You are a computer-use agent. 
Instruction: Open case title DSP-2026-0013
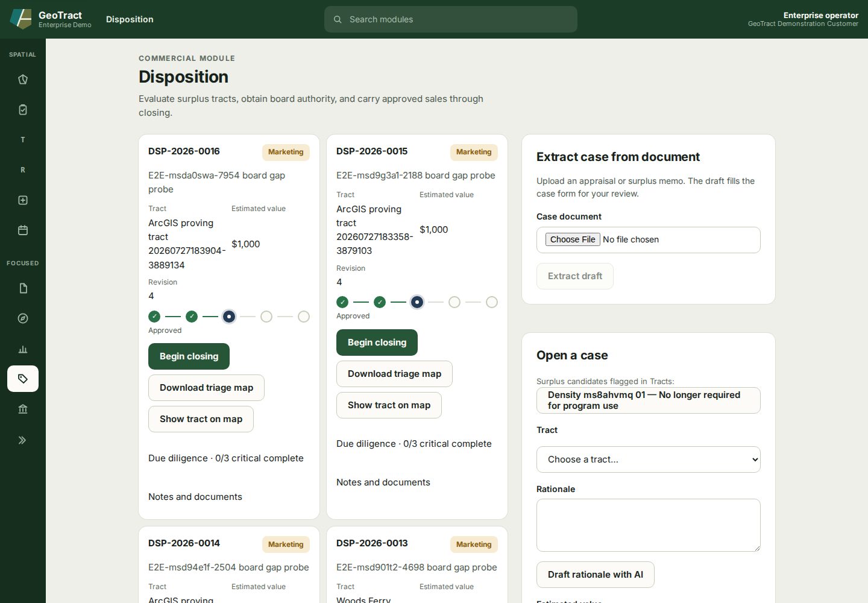coord(372,543)
